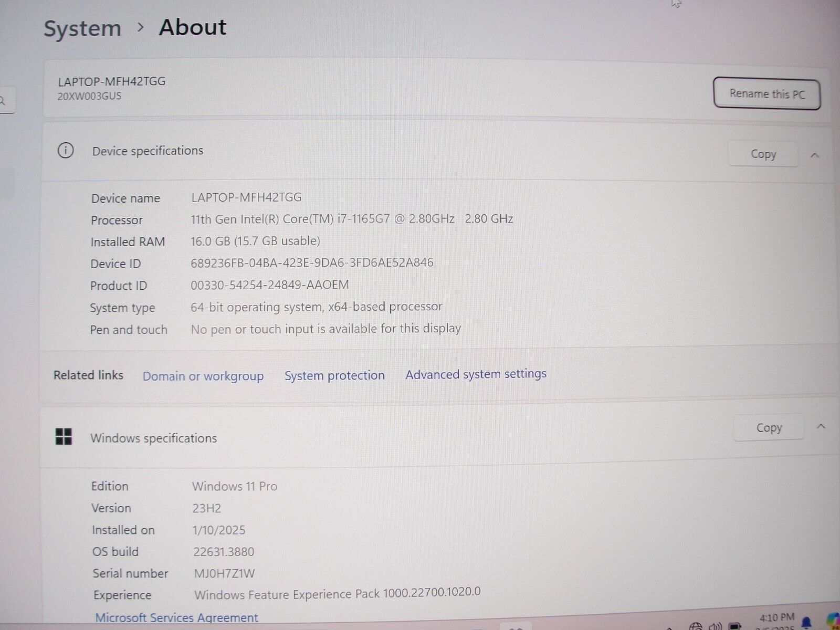Check the battery icon in the system tray

tap(734, 626)
